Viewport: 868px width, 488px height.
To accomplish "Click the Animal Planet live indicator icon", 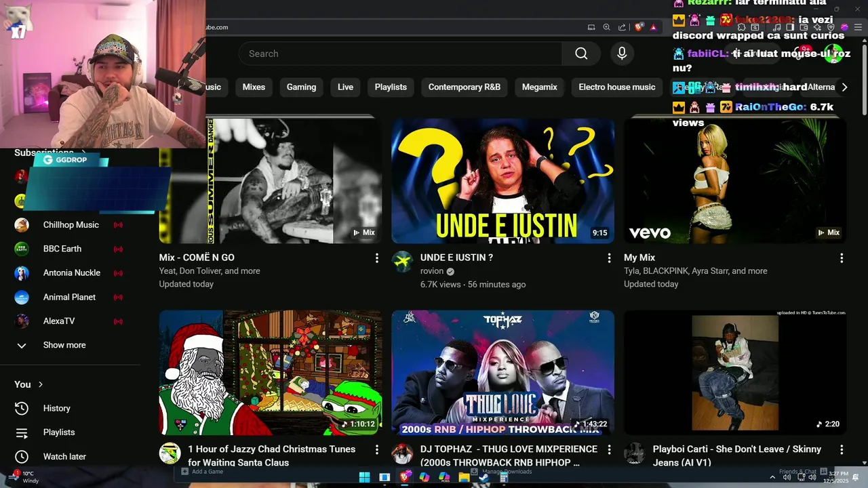I will (x=118, y=297).
